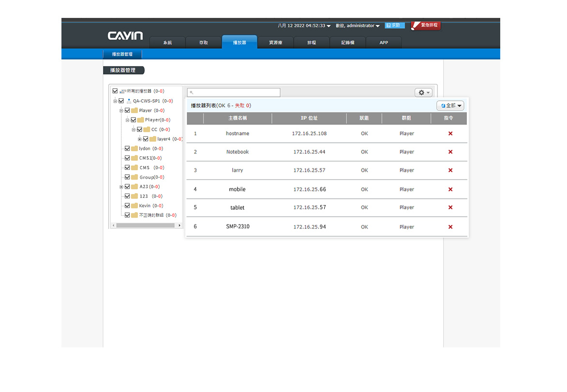Click the player search input field

(x=234, y=92)
